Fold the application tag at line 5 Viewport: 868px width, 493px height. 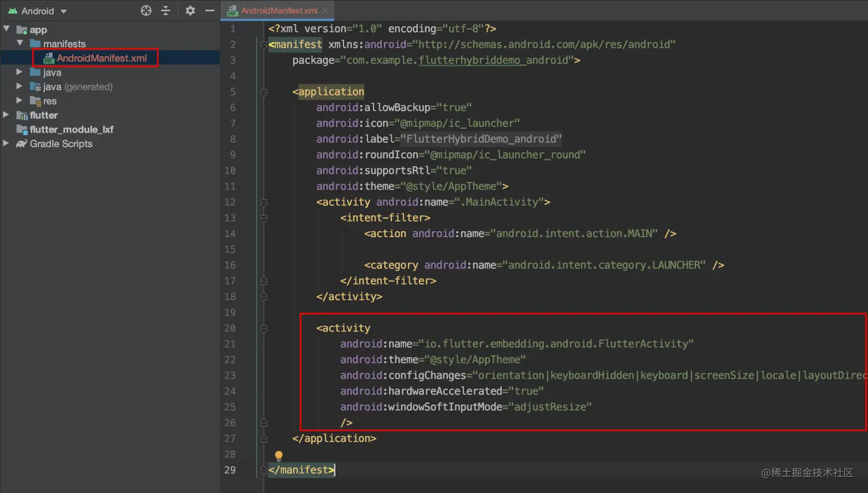click(x=263, y=92)
